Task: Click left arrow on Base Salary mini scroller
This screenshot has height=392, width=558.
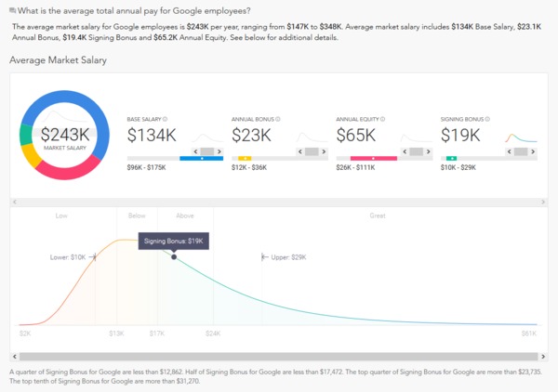Action: click(195, 151)
